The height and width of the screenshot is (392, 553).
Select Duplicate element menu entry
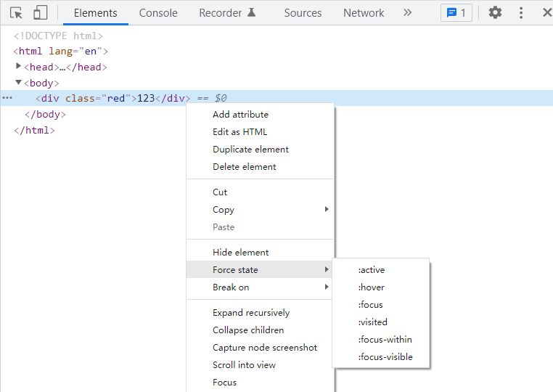250,150
